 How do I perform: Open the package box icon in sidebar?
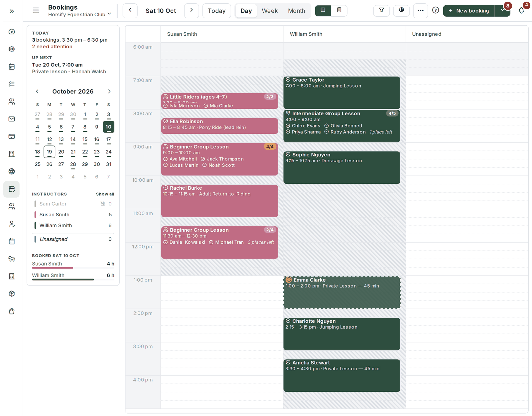point(12,294)
